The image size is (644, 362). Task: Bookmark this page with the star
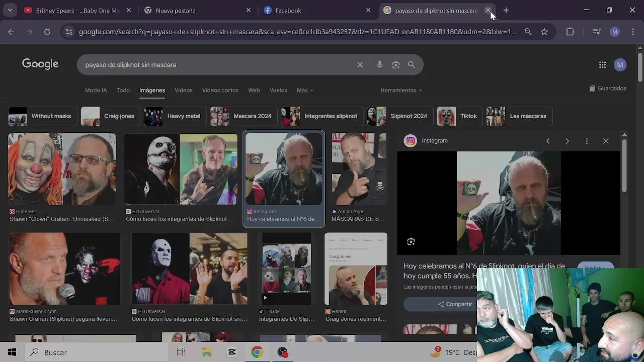click(544, 32)
